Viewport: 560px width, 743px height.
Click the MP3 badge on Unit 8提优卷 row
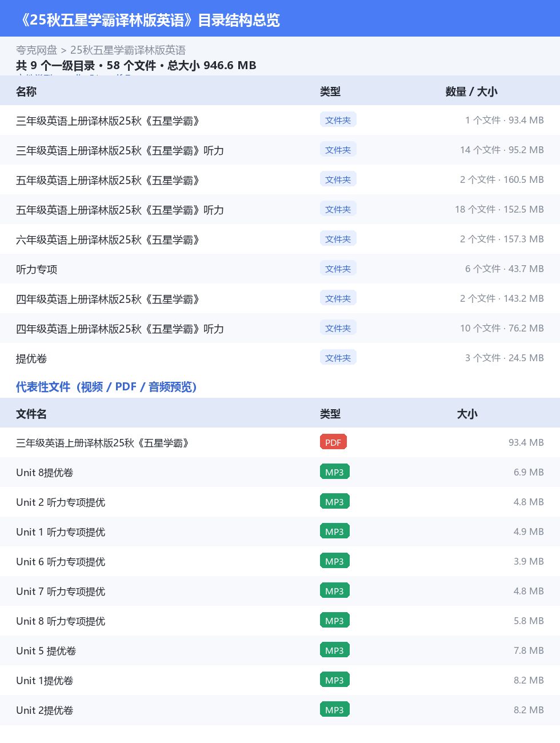click(x=334, y=472)
